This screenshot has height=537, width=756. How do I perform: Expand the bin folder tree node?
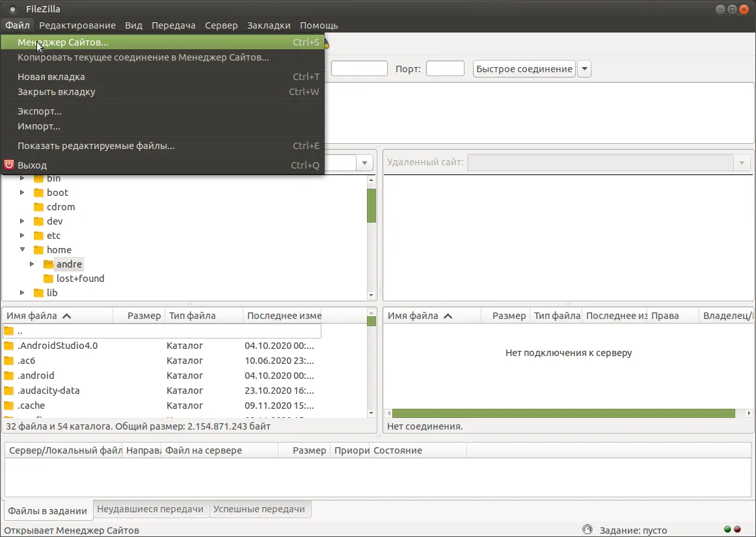pyautogui.click(x=22, y=178)
